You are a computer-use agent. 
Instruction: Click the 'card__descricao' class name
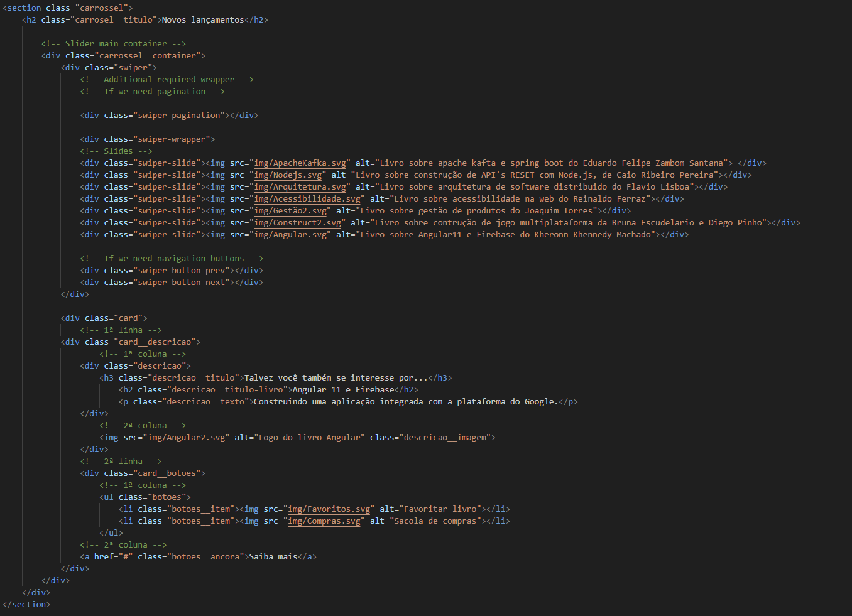tap(155, 342)
